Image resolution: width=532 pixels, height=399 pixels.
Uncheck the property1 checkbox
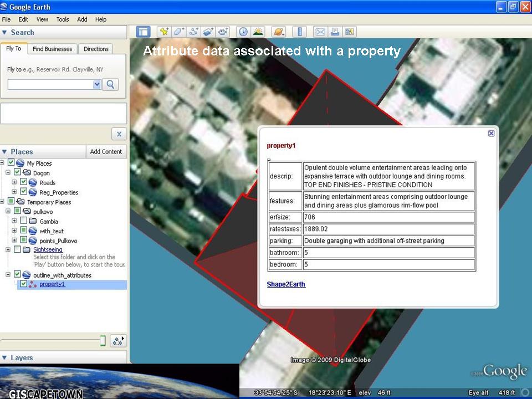coord(23,284)
